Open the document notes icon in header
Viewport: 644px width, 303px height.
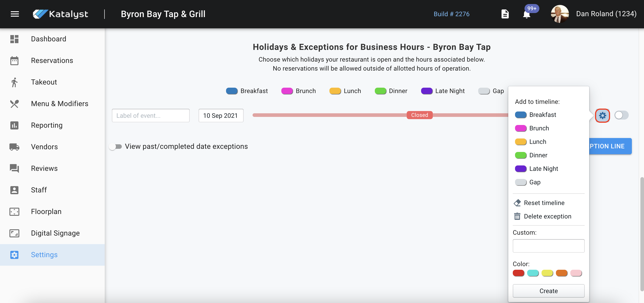(x=505, y=14)
